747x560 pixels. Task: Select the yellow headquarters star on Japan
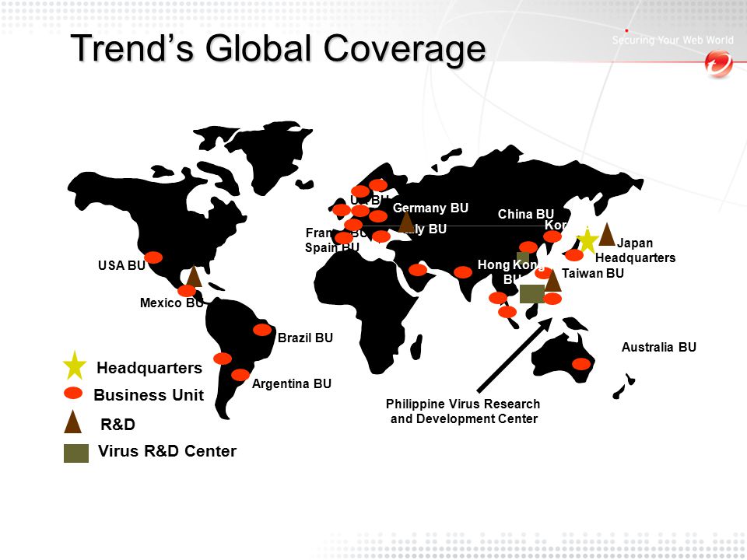(x=587, y=241)
